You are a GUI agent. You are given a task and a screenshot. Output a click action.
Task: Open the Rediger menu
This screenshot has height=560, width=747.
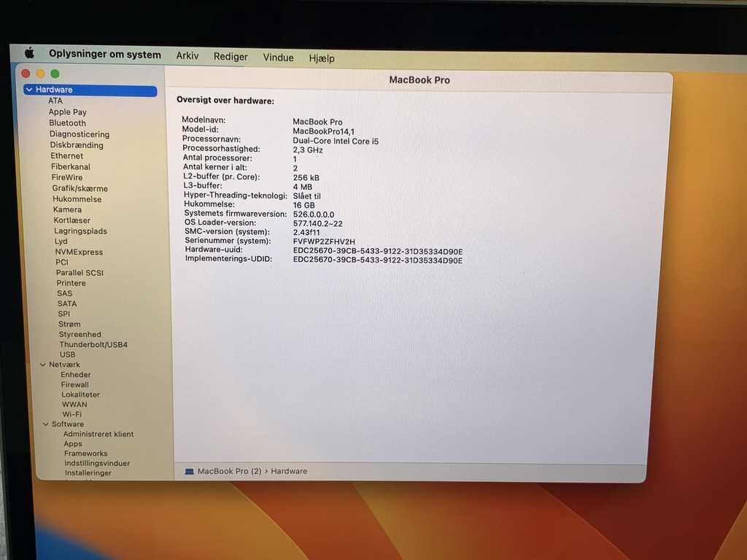(x=231, y=57)
